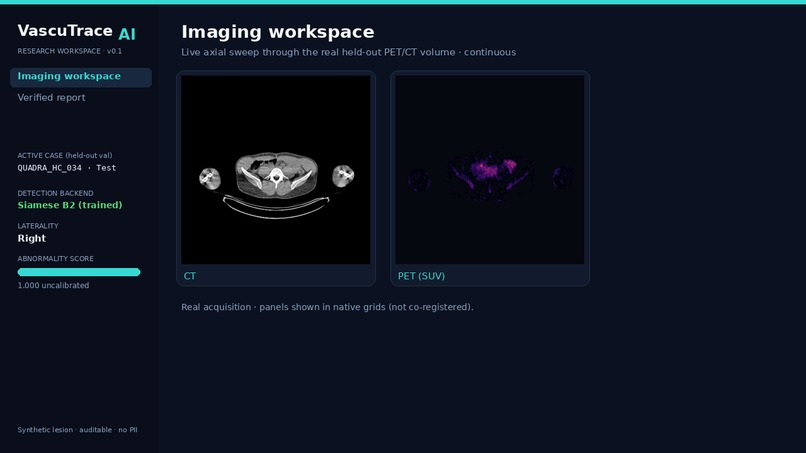Click the Imaging workspace page heading

(278, 32)
